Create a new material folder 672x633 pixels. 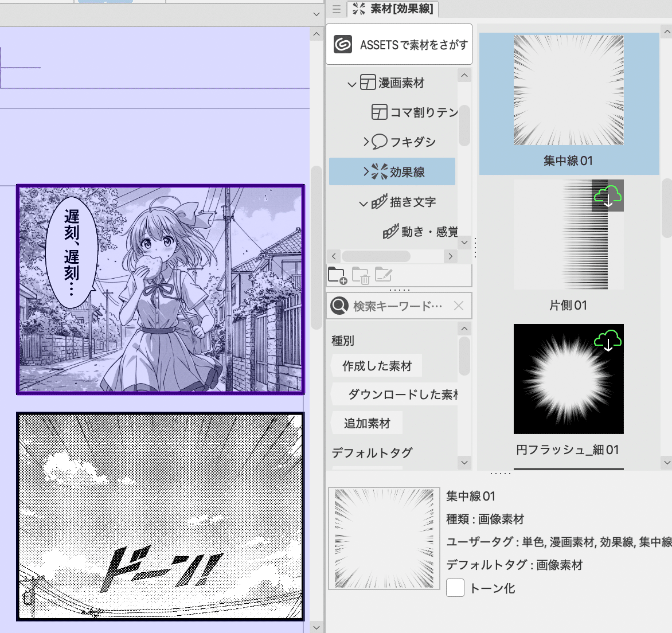pos(336,275)
